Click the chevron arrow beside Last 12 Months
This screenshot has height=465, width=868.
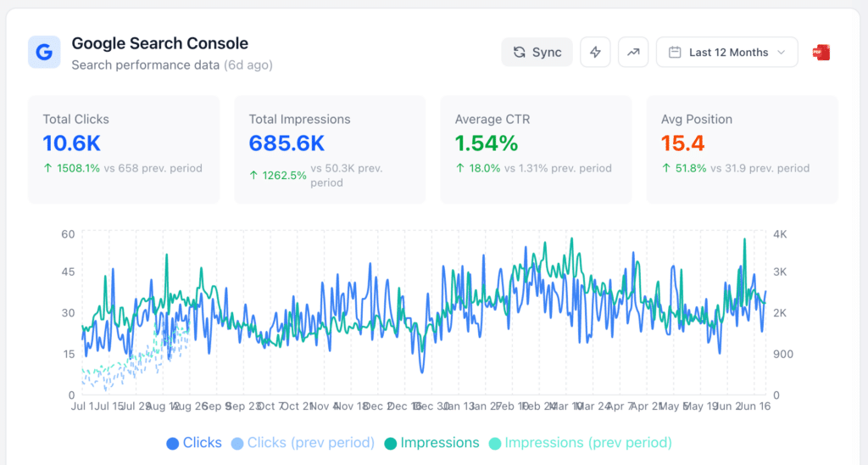(x=781, y=52)
